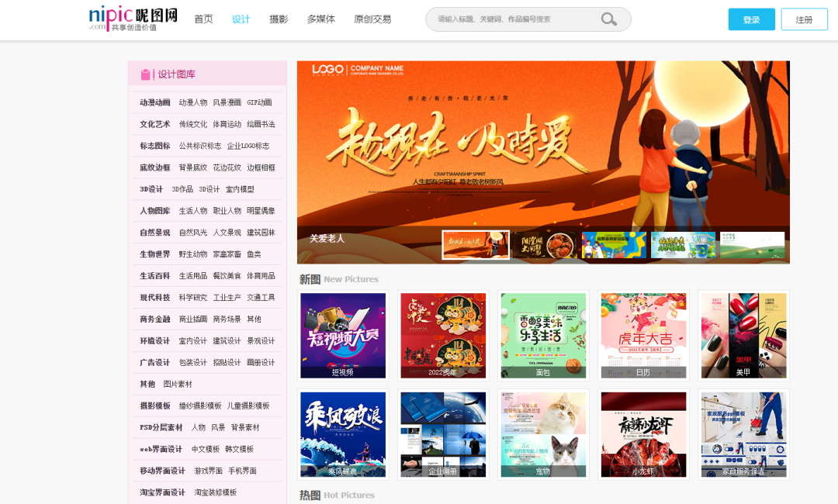Open 原创交易 nav item
This screenshot has height=504, width=838.
[372, 19]
